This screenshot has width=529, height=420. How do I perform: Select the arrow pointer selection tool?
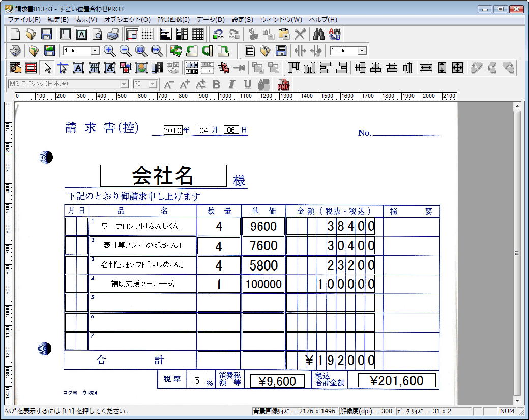click(48, 68)
